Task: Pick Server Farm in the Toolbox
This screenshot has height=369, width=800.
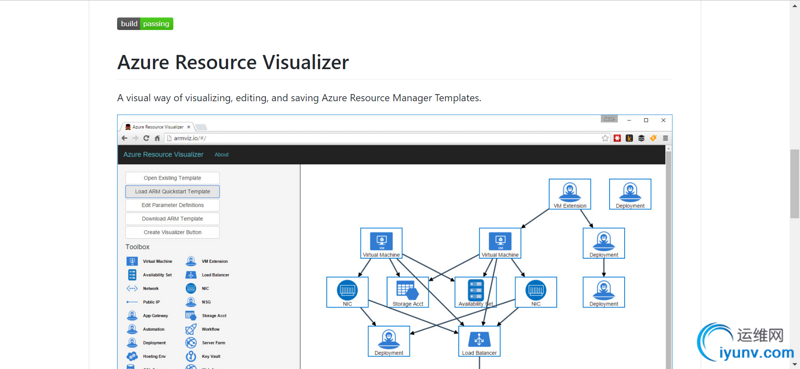Action: [205, 343]
